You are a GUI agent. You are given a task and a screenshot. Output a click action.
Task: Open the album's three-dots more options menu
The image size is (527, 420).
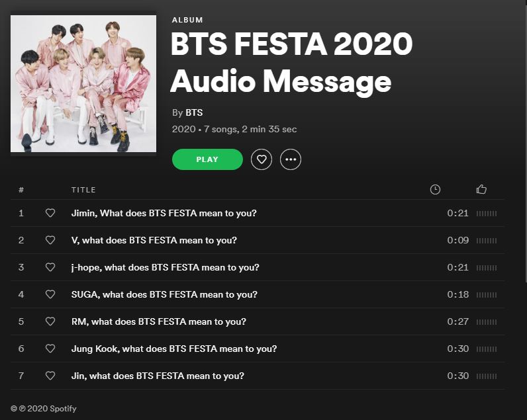click(291, 159)
